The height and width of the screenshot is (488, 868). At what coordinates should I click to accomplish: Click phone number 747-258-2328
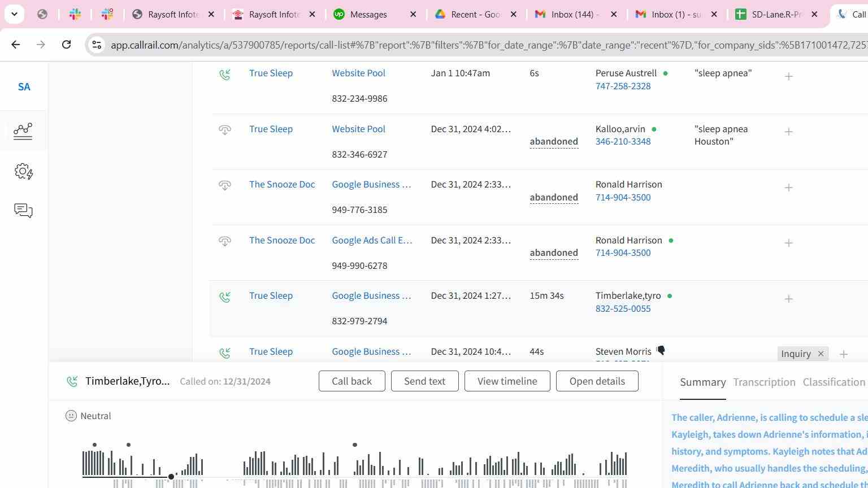tap(623, 86)
